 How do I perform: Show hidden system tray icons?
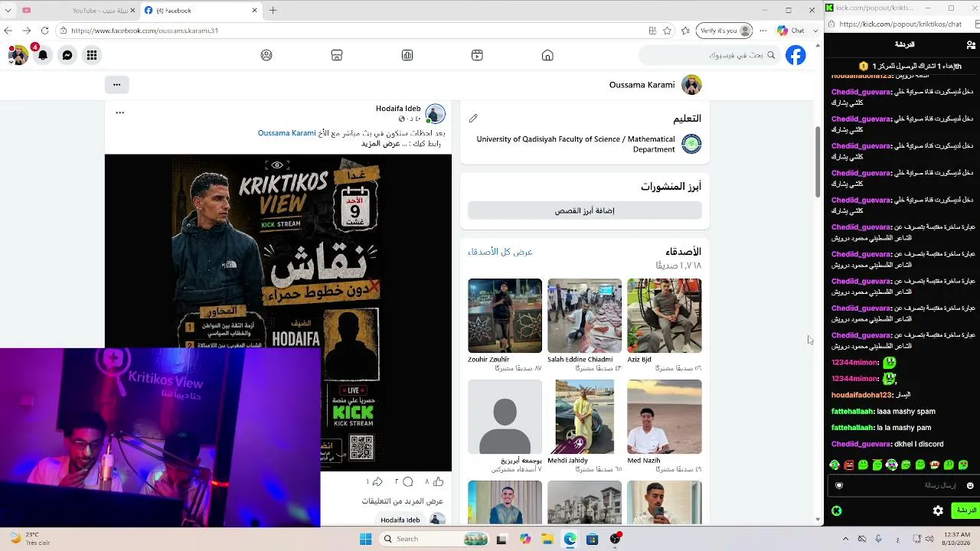pyautogui.click(x=845, y=539)
